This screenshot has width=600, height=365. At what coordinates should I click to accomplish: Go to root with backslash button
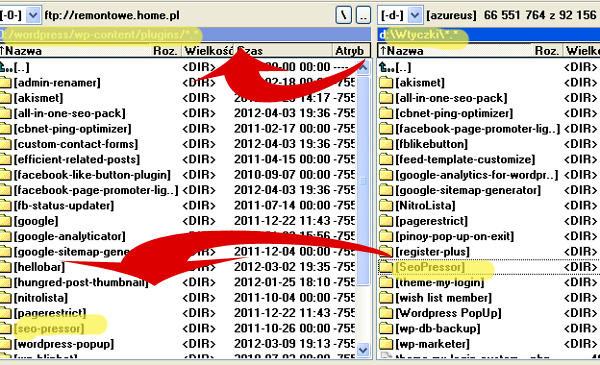point(344,15)
